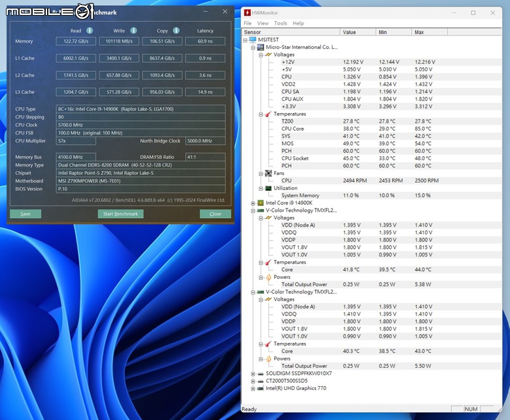
Task: Click second V-Color Voltages lightning icon
Action: [x=268, y=299]
